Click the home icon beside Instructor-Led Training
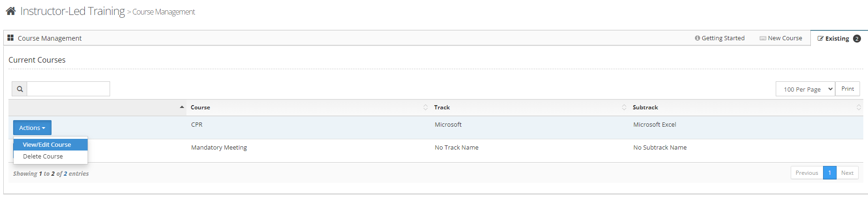The image size is (868, 208). coord(11,11)
